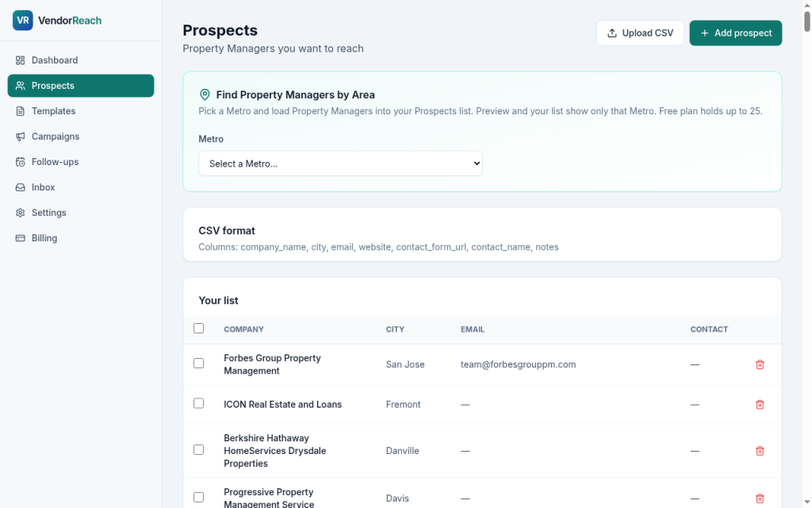Open the Inbox menu item
The height and width of the screenshot is (508, 812).
(x=81, y=187)
